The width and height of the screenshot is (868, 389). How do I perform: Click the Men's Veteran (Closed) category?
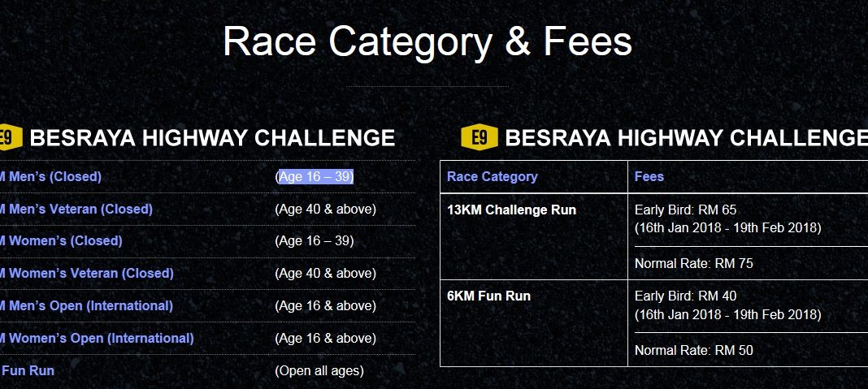click(76, 210)
